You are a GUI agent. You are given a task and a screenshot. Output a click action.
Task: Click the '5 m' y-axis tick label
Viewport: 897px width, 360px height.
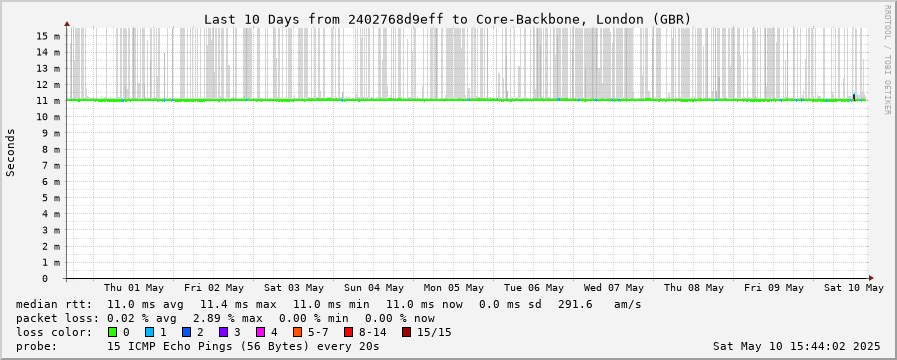coord(51,198)
